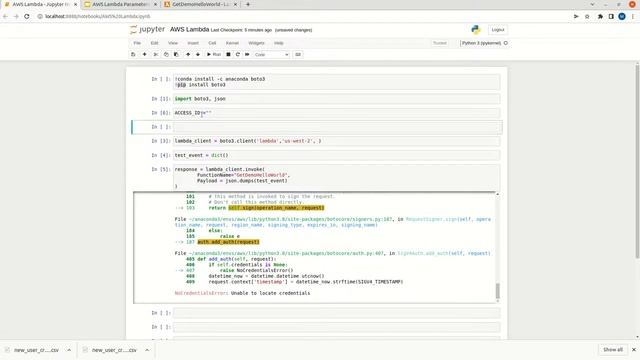The height and width of the screenshot is (360, 640).
Task: Click the Jupyter logo
Action: point(147,29)
